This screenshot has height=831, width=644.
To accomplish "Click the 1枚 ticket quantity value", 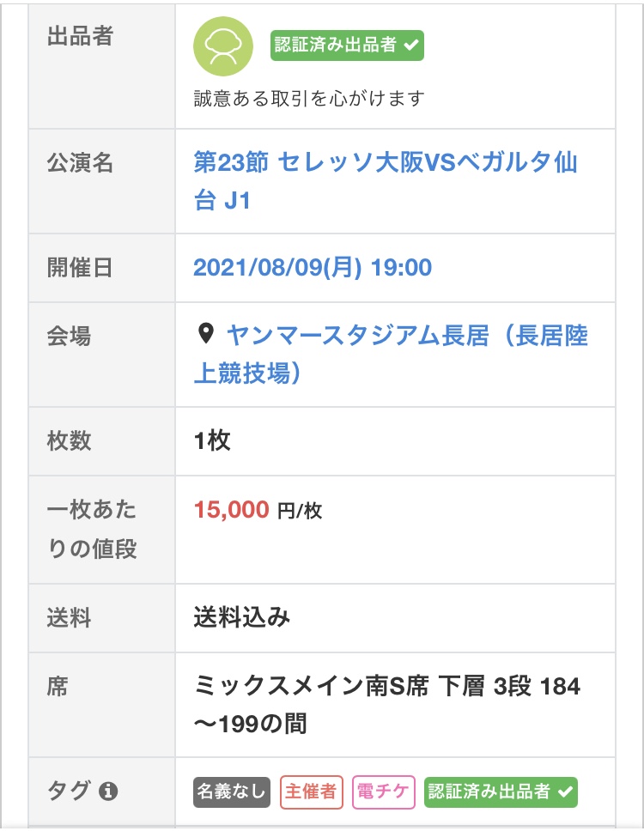I will (x=212, y=441).
